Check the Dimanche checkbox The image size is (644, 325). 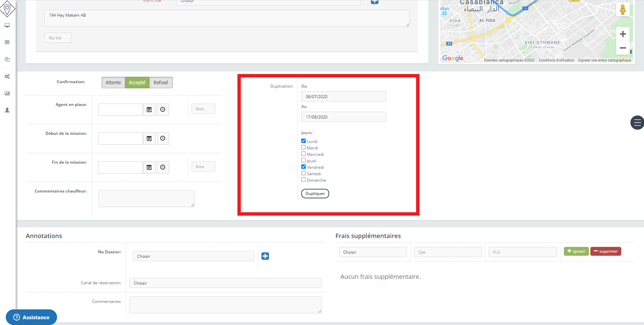(x=303, y=180)
